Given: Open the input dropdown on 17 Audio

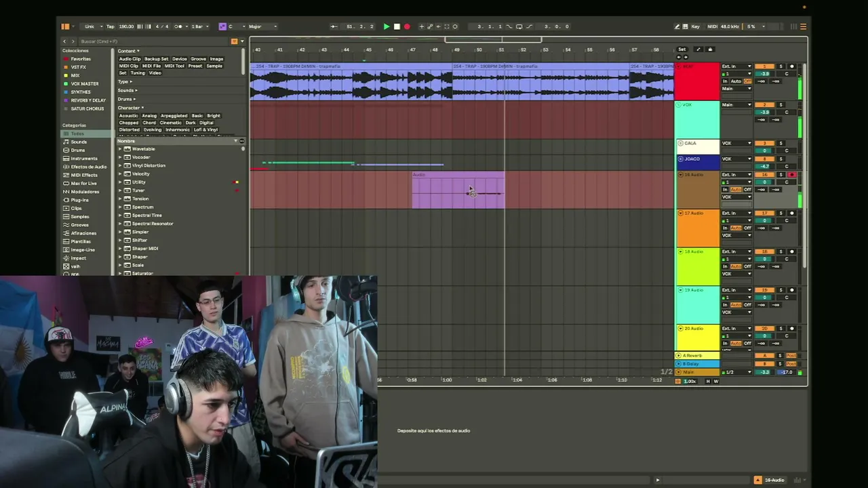Looking at the screenshot, I should pyautogui.click(x=736, y=213).
